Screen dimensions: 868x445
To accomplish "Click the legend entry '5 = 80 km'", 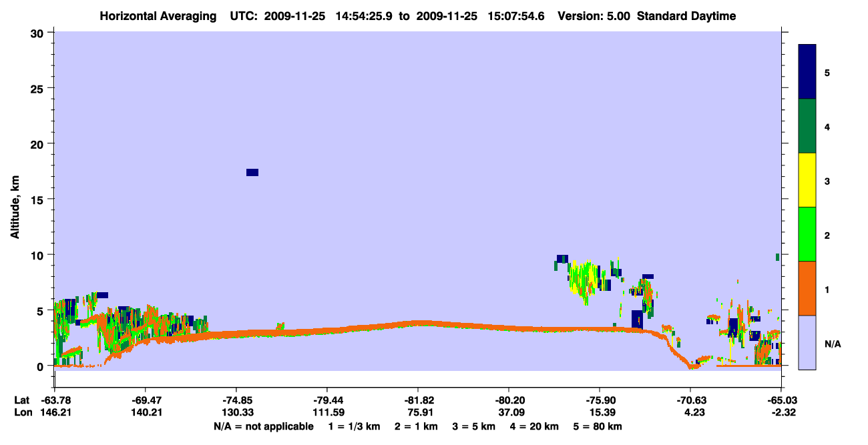I will click(x=596, y=426).
